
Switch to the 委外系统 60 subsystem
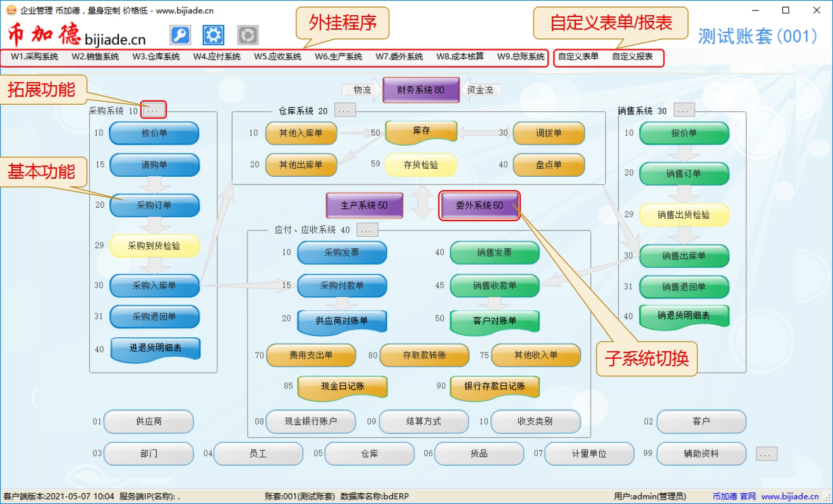(x=480, y=205)
